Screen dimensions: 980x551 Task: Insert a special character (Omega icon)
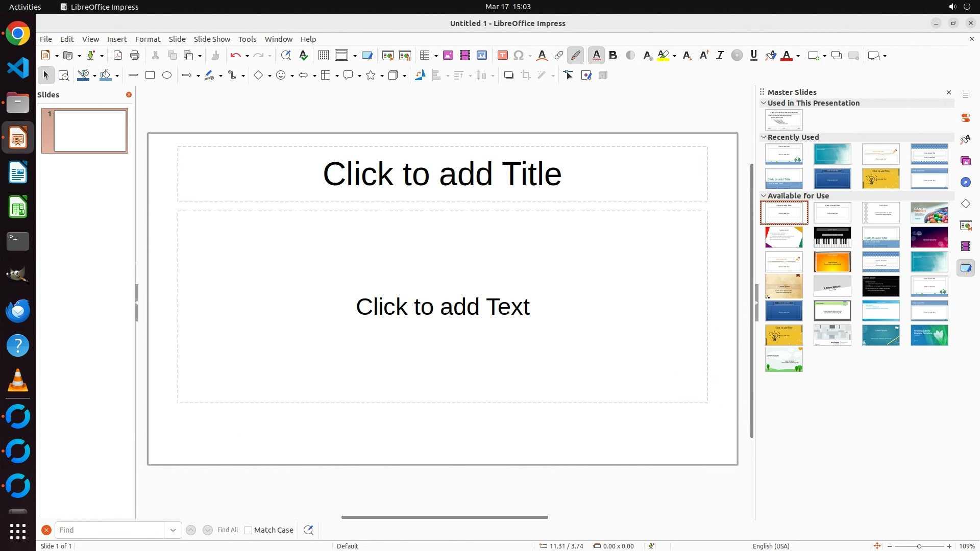point(519,56)
